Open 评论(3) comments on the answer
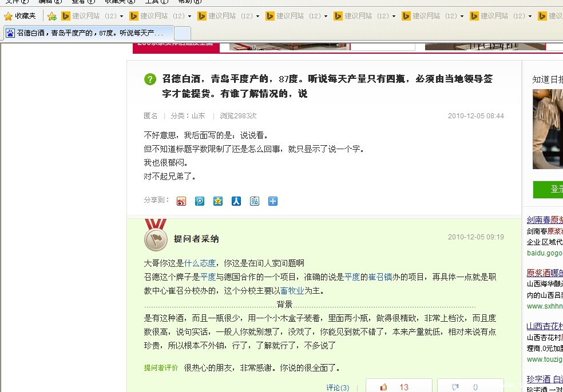Viewport: 563px width, 392px height. (338, 387)
